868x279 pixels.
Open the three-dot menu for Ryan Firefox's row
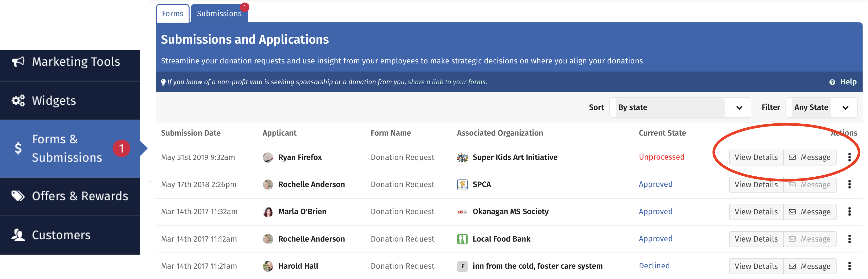tap(849, 157)
